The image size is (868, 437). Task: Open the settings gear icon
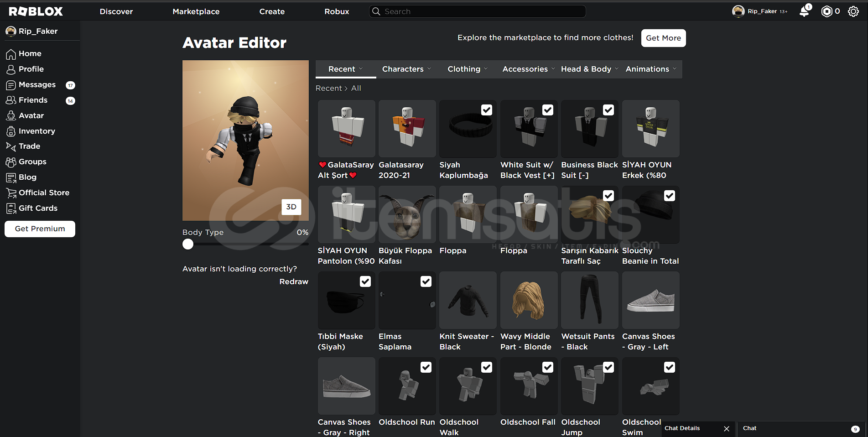tap(853, 11)
